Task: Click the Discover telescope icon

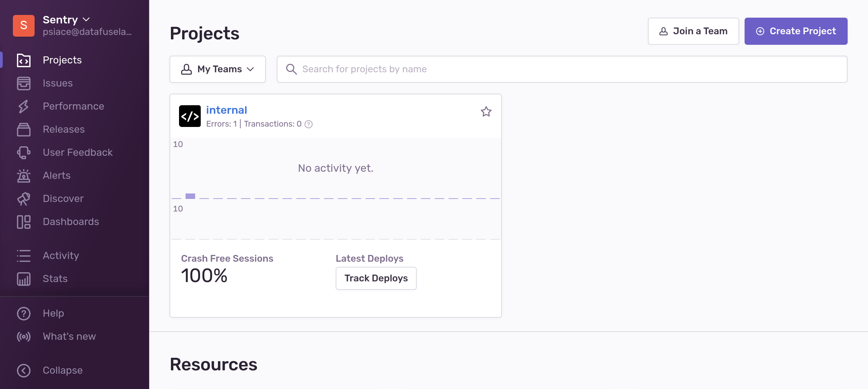Action: pos(23,199)
